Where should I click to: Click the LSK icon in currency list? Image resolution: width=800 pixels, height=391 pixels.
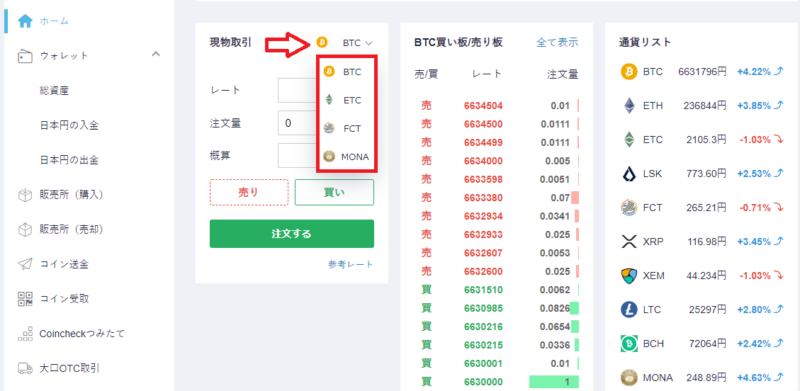[629, 174]
